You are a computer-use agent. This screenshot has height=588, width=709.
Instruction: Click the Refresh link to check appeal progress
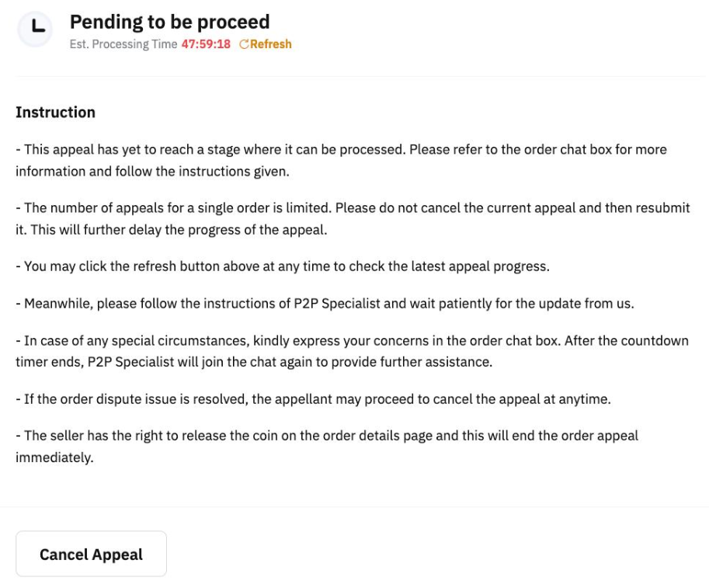[269, 44]
